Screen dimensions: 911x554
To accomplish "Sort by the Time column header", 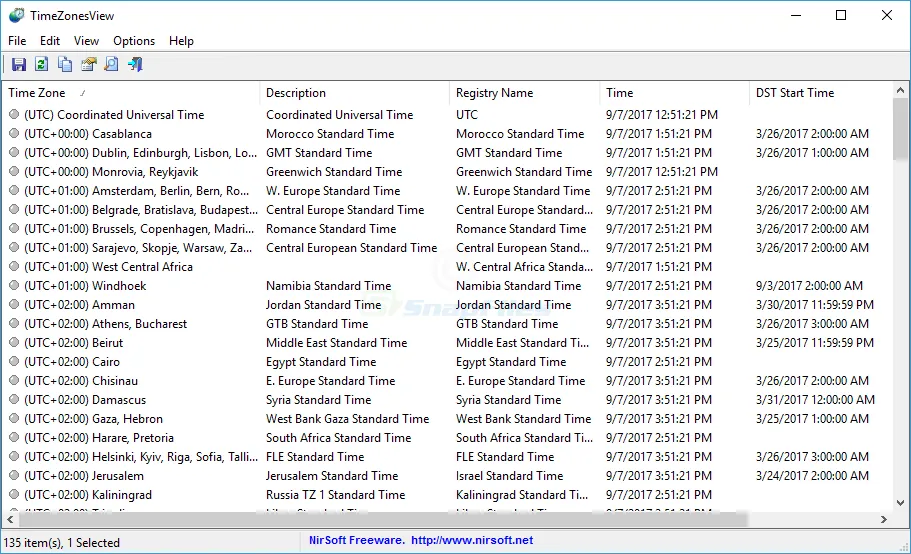I will 675,93.
